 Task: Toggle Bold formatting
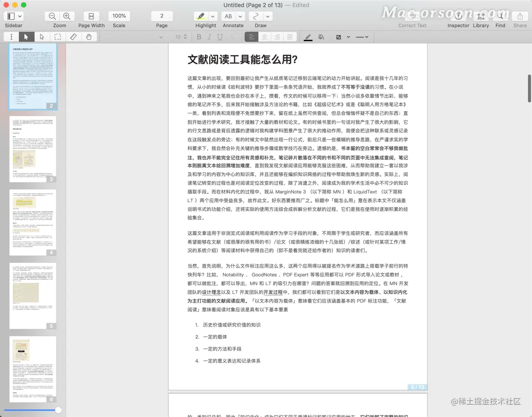point(199,37)
